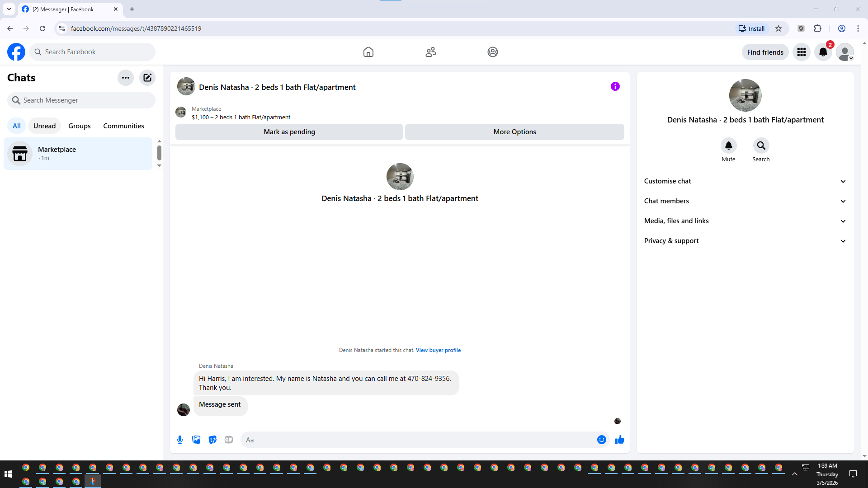
Task: Go to the Facebook home logo
Action: point(16,52)
